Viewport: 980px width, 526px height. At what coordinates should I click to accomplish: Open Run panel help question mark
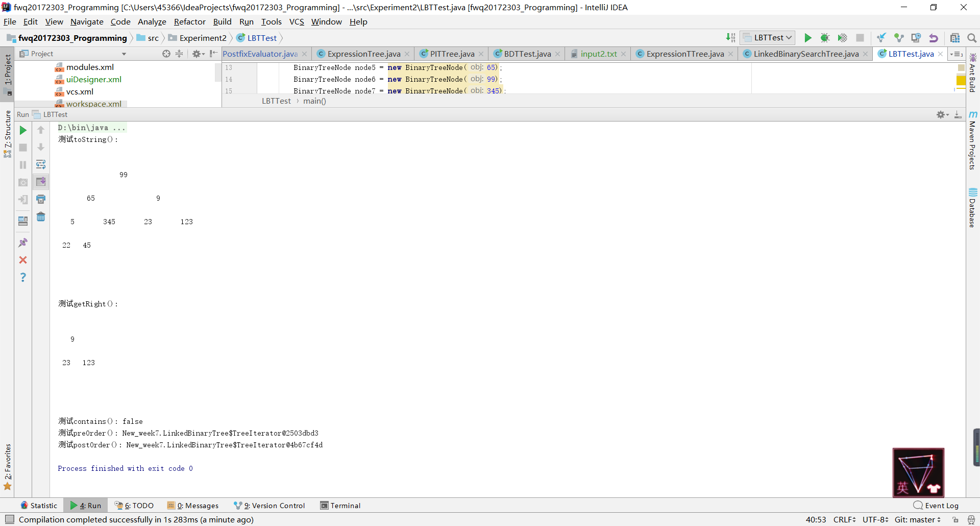tap(23, 277)
